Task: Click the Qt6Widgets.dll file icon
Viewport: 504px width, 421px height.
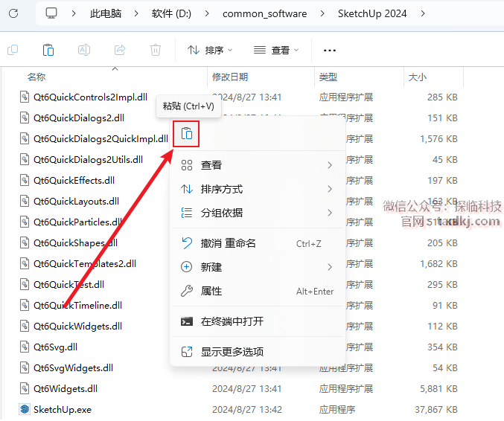Action: click(25, 388)
